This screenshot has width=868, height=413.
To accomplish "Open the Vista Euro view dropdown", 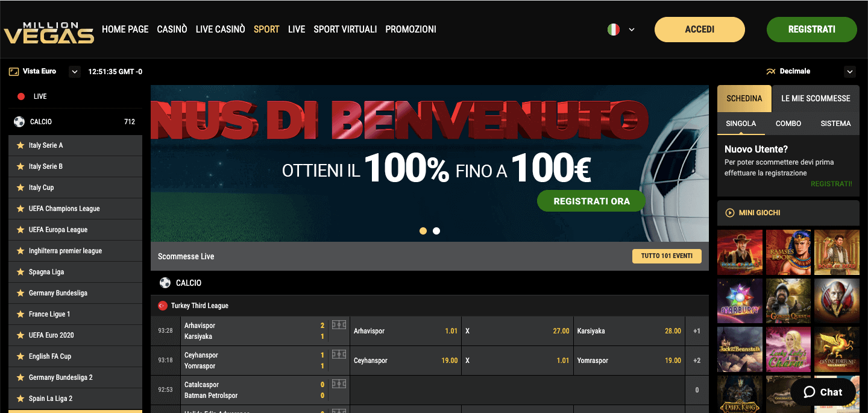I will tap(75, 72).
